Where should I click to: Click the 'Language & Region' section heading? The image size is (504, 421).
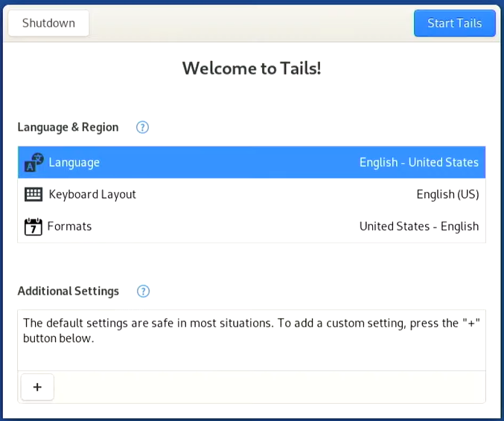68,127
